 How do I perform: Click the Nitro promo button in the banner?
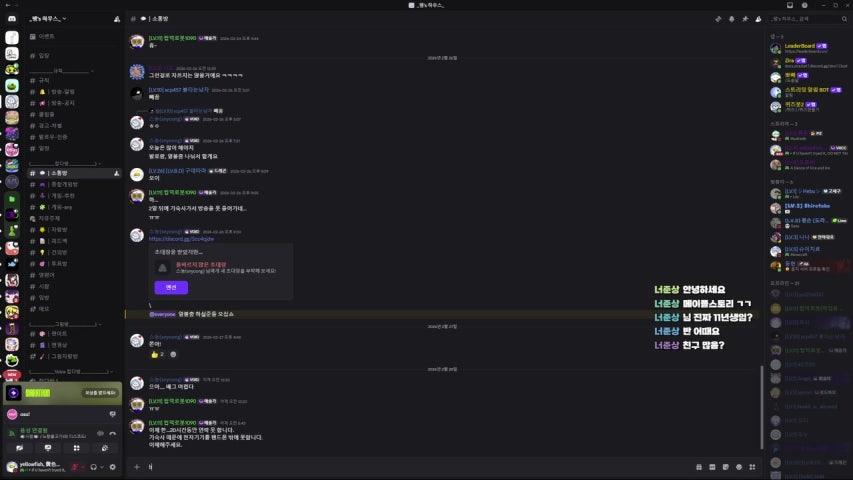tap(100, 393)
